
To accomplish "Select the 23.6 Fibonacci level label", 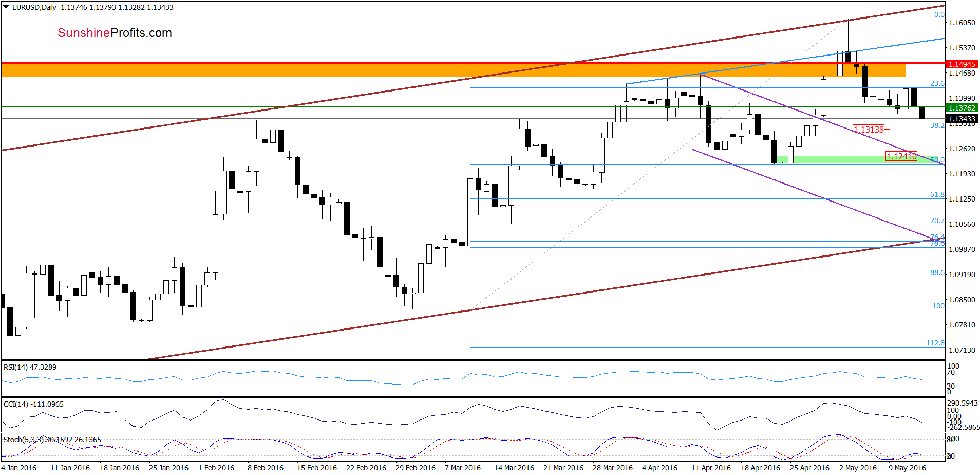I will (x=937, y=83).
